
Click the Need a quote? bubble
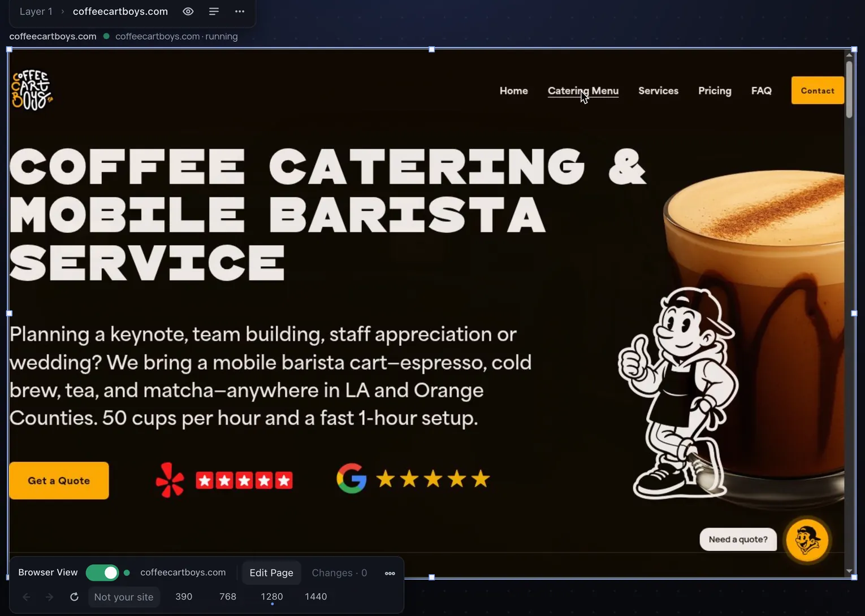pyautogui.click(x=738, y=539)
